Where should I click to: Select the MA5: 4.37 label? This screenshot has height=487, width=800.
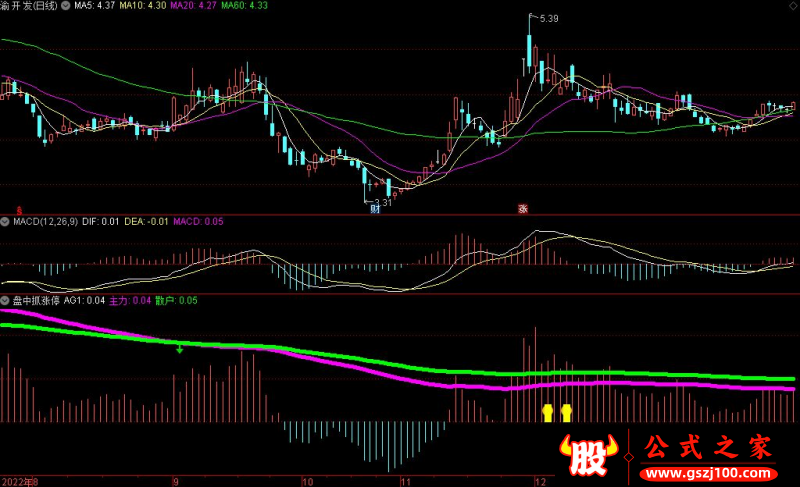(x=94, y=6)
